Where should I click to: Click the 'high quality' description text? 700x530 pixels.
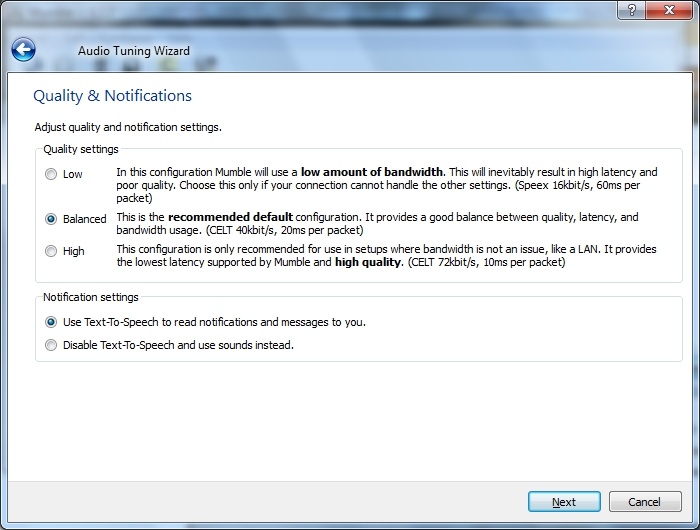[x=369, y=262]
